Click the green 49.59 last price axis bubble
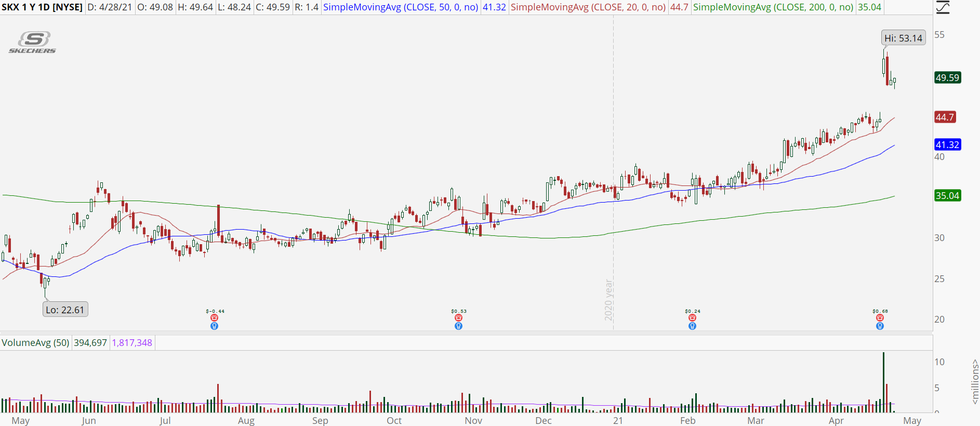Viewport: 980px width, 426px height. (x=947, y=77)
